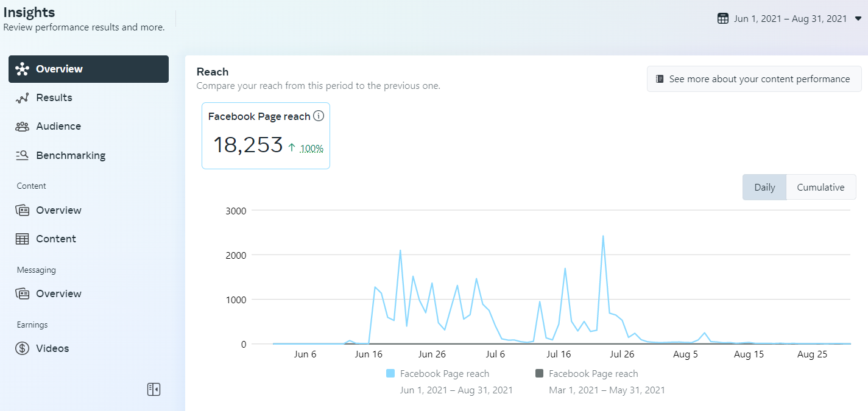The width and height of the screenshot is (868, 411).
Task: Click the Videos dollar-sign icon
Action: point(23,348)
